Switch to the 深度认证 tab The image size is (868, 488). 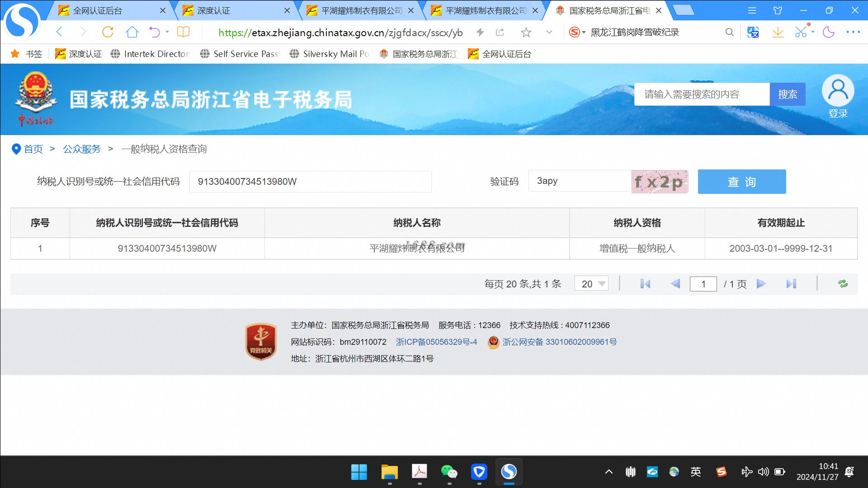click(213, 11)
